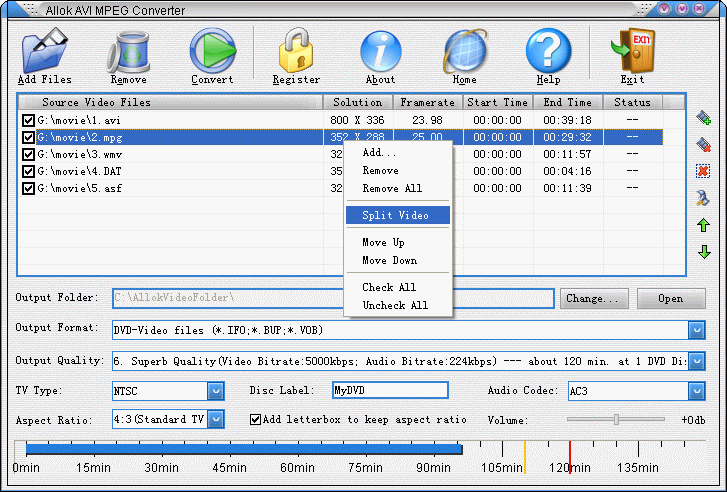Click the remove video side icon
The width and height of the screenshot is (727, 492).
[704, 145]
